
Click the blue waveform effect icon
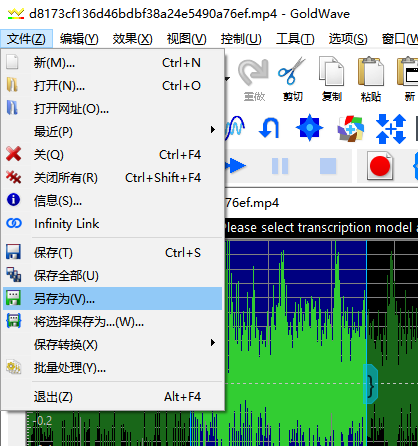(x=235, y=128)
